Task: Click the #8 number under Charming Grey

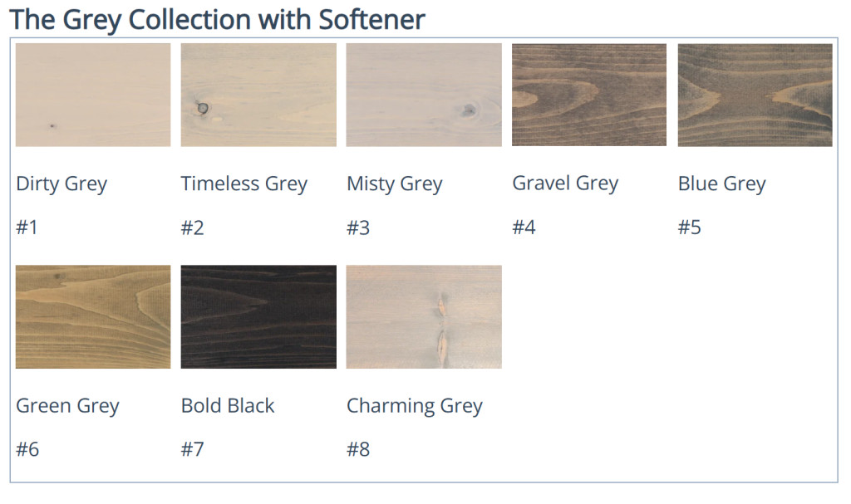Action: [358, 449]
